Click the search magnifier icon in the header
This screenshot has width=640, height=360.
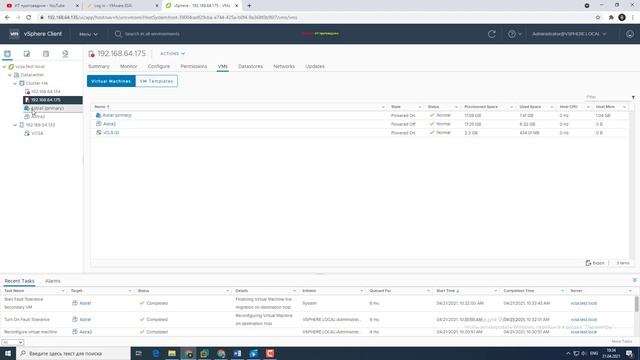pyautogui.click(x=118, y=34)
